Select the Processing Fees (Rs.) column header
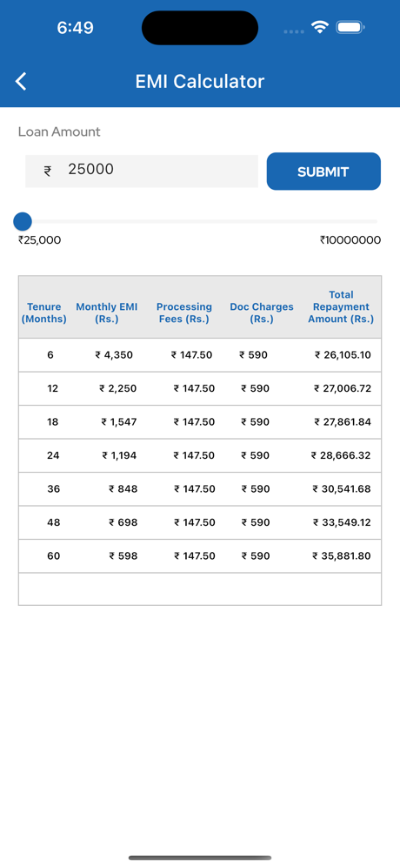This screenshot has height=868, width=400. tap(184, 313)
